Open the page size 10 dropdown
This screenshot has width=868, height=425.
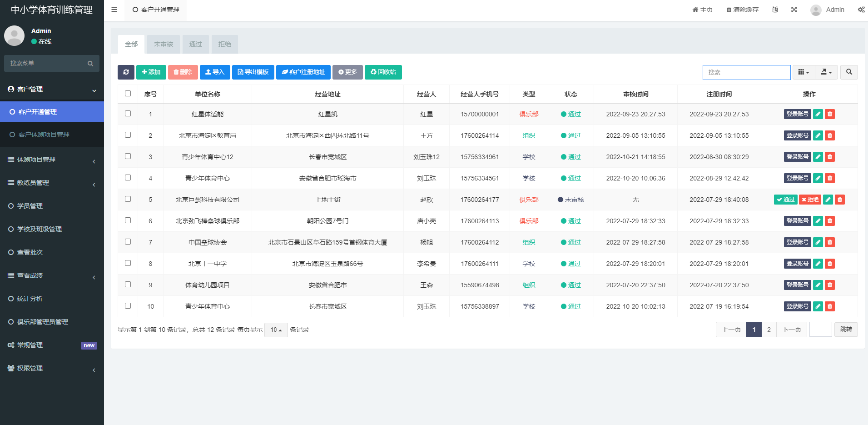[x=276, y=330]
